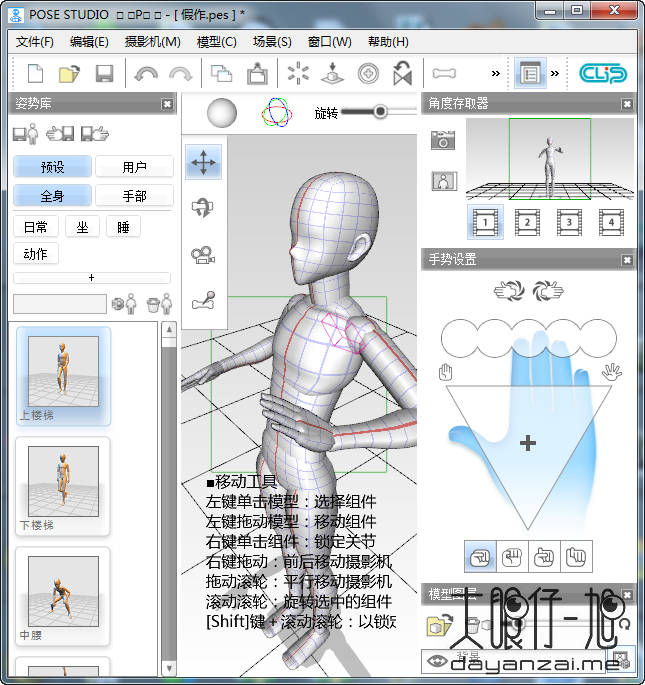Paste pose with the clipboard icon
Viewport: 645px width, 685px height.
257,73
